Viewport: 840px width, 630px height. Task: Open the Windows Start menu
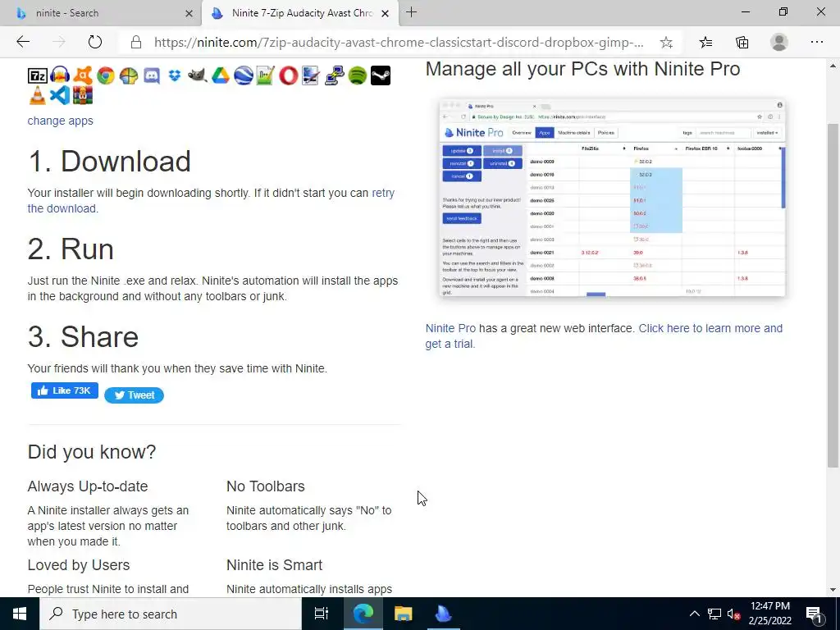(x=20, y=614)
